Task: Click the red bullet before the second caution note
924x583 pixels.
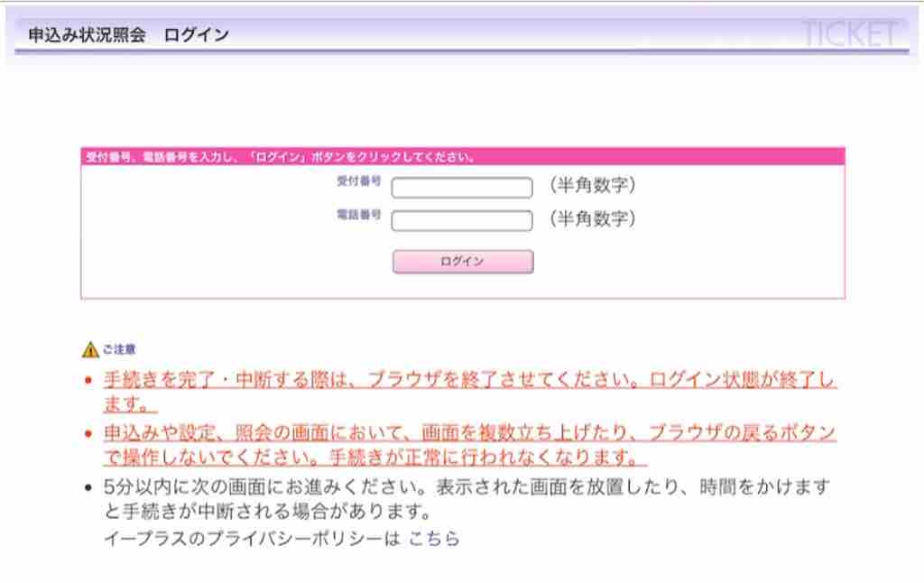Action: [x=88, y=432]
